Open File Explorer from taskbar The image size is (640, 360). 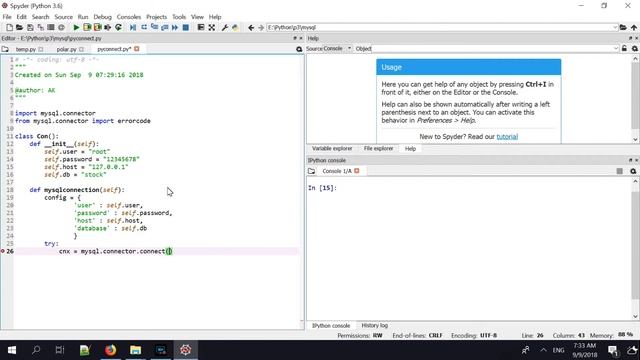[x=136, y=350]
